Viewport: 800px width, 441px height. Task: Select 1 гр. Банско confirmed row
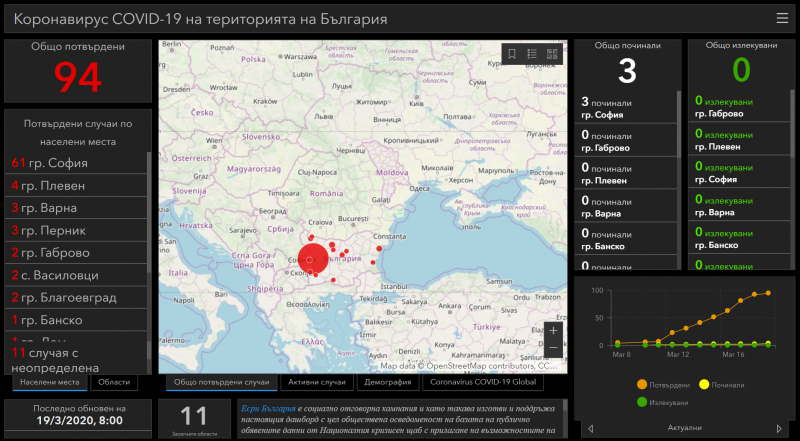coord(76,320)
